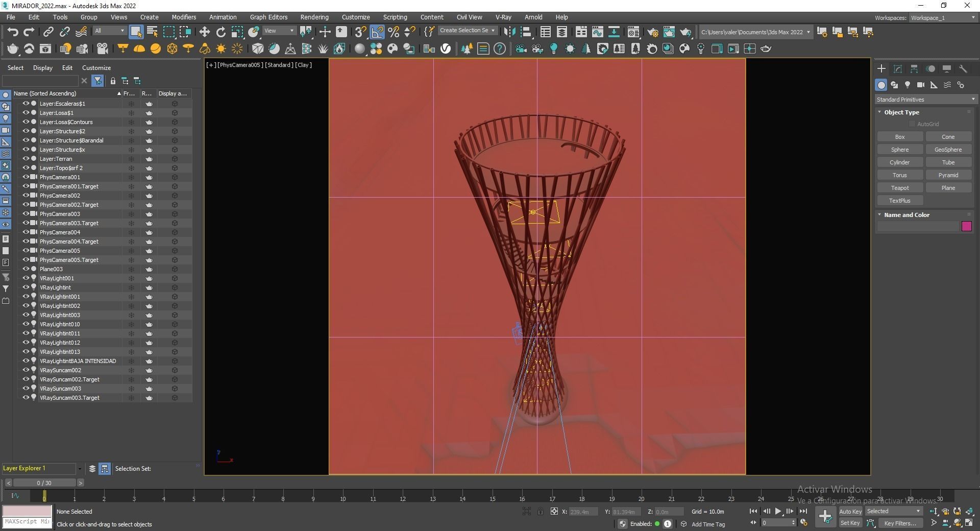The width and height of the screenshot is (980, 531).
Task: Toggle the Auto Key mode
Action: (x=850, y=511)
